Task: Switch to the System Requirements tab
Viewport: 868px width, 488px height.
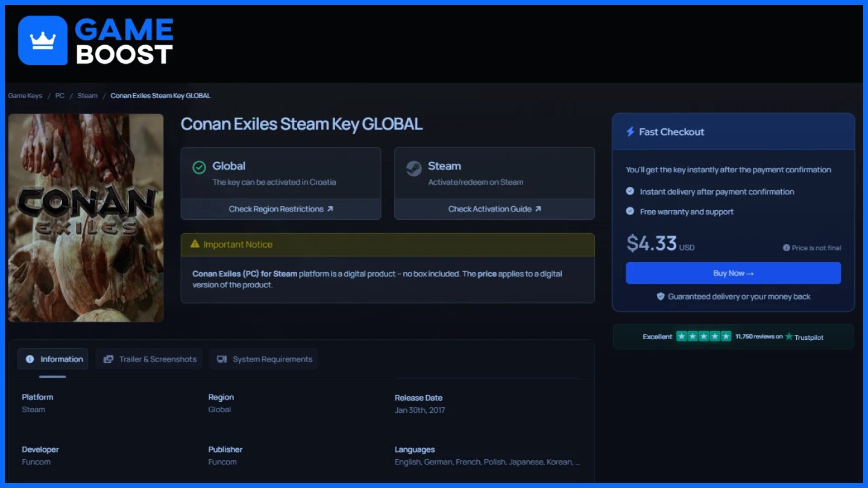Action: (263, 359)
